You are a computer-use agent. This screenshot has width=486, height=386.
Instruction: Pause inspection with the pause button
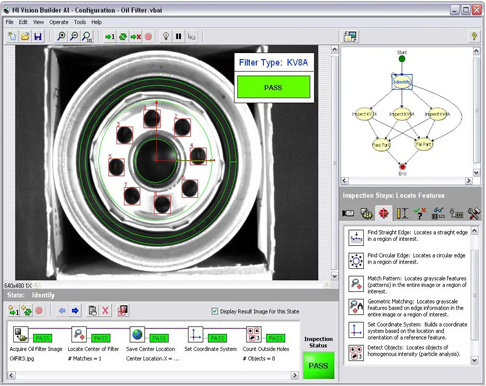click(178, 36)
